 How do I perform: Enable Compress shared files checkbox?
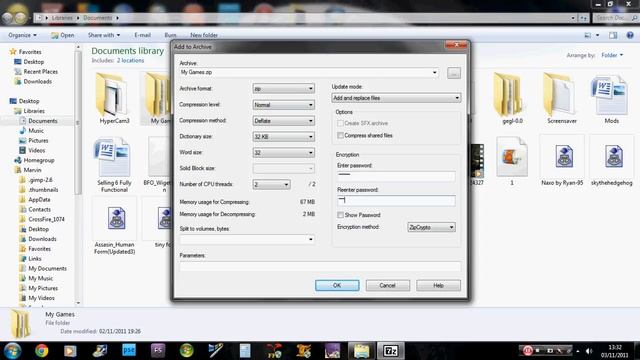tap(340, 135)
